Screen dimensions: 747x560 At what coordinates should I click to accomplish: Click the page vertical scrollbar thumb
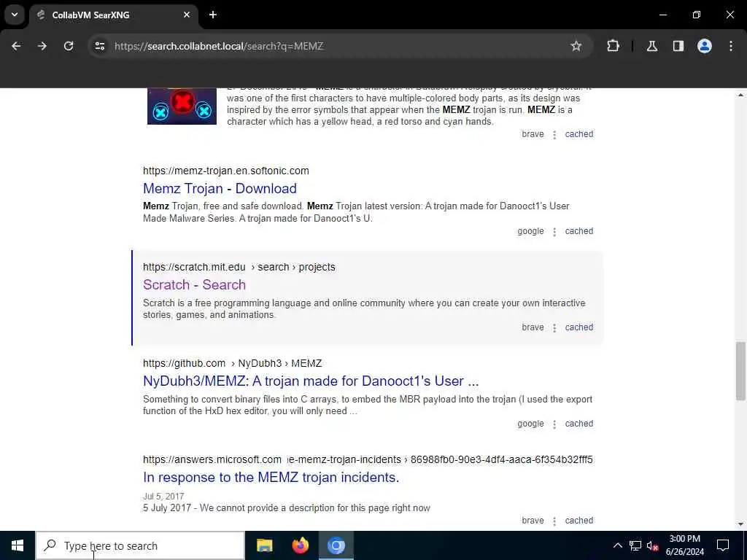click(x=740, y=371)
